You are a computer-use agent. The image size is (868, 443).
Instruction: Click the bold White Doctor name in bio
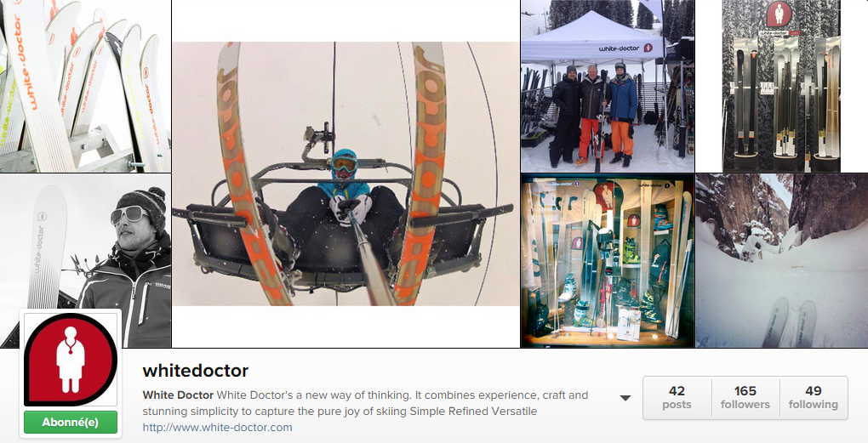click(x=178, y=395)
